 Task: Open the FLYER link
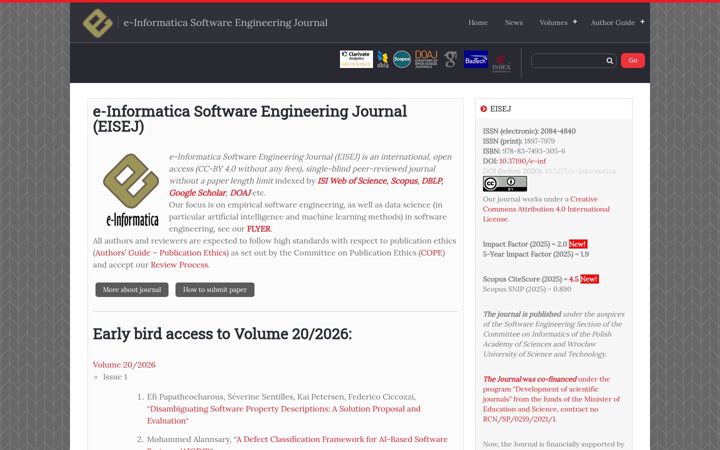click(259, 229)
